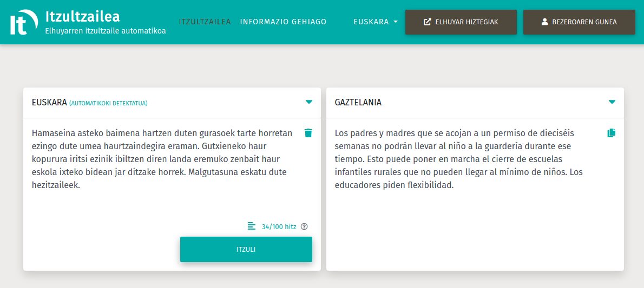
Task: Click the Gaztelania target language label
Action: pos(358,102)
